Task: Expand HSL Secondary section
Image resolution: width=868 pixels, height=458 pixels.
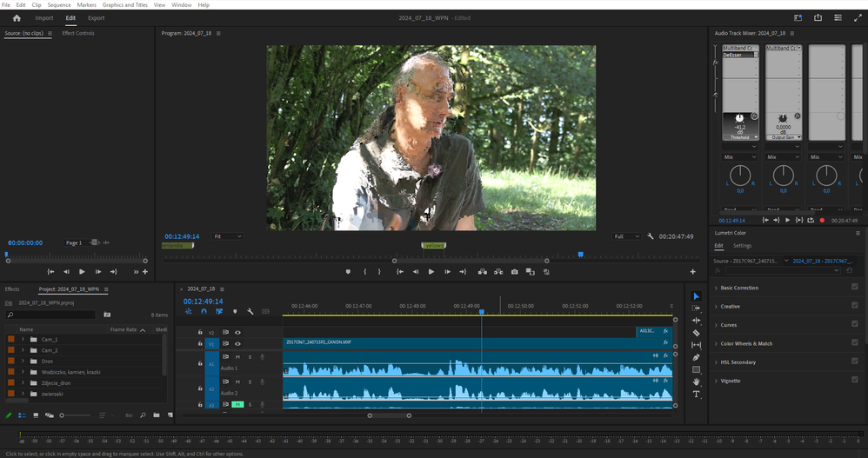Action: coord(716,362)
